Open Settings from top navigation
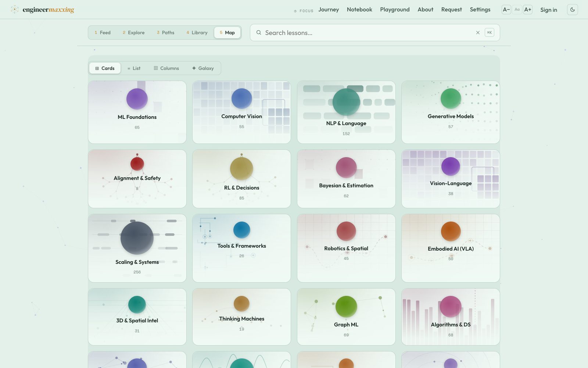Screen dimensions: 588x368 pyautogui.click(x=480, y=10)
